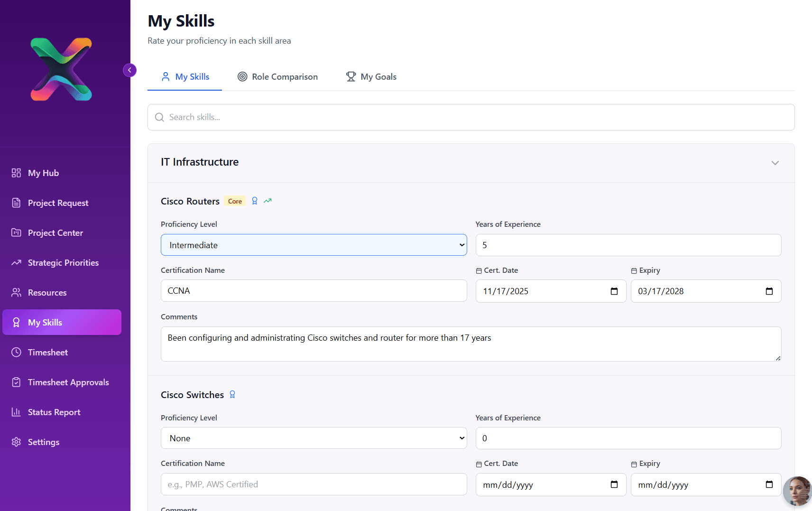Screen dimensions: 812x511
Task: Select My Skills in the sidebar
Action: click(62, 323)
